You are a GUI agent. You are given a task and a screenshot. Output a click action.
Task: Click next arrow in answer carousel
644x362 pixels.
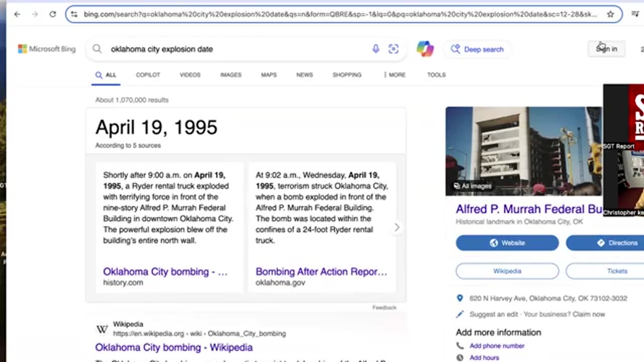pyautogui.click(x=396, y=227)
